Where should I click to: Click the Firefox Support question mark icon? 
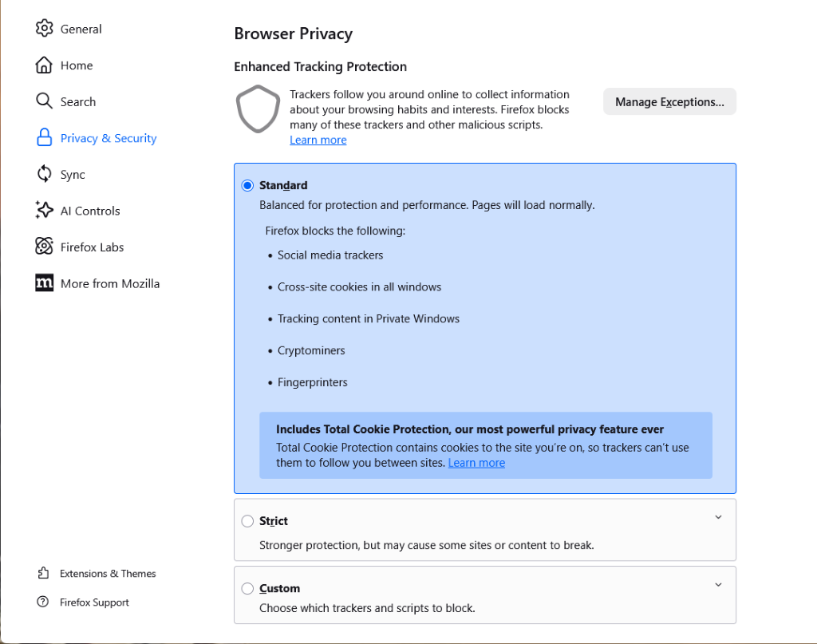tap(43, 602)
